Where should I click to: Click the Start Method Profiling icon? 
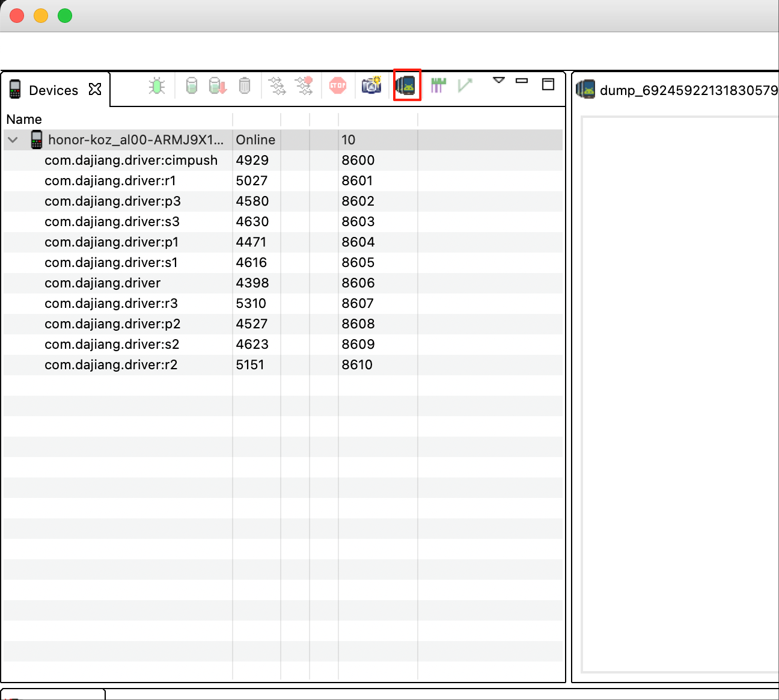(x=304, y=86)
